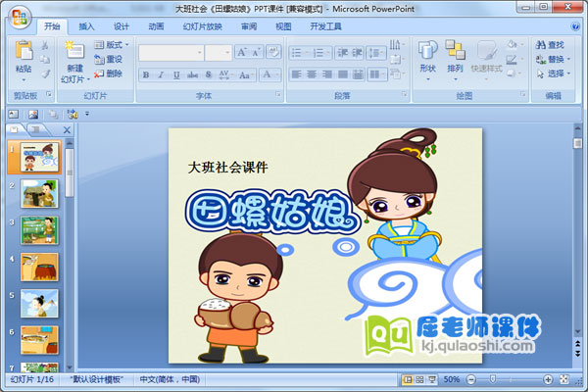Delete slide using 删除 button
The image size is (588, 392).
click(x=109, y=73)
